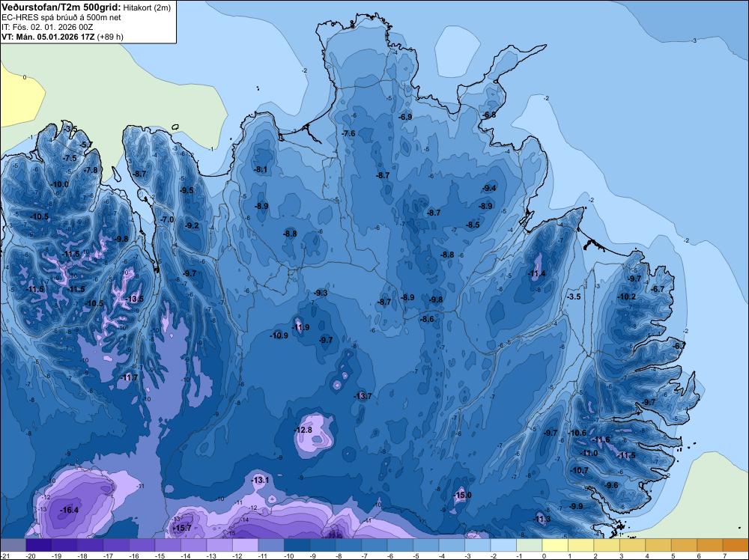
Task: Pick the legend swatch above the -8 label
Action: [x=348, y=545]
